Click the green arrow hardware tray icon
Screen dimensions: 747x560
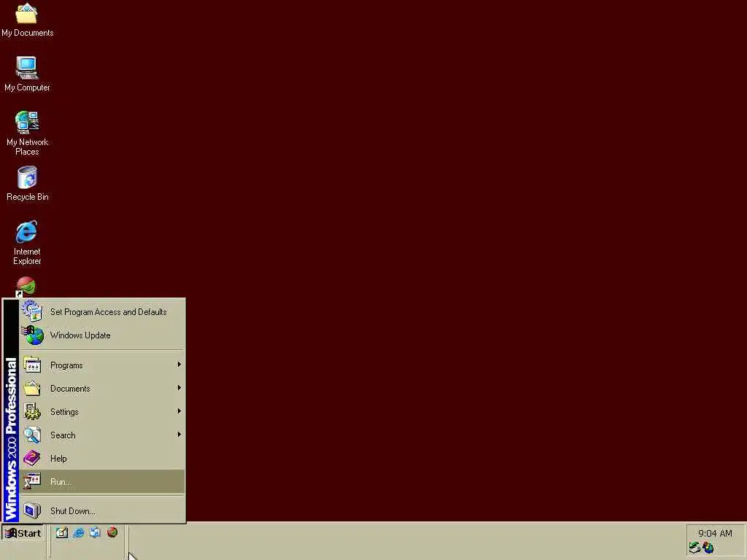(x=694, y=548)
